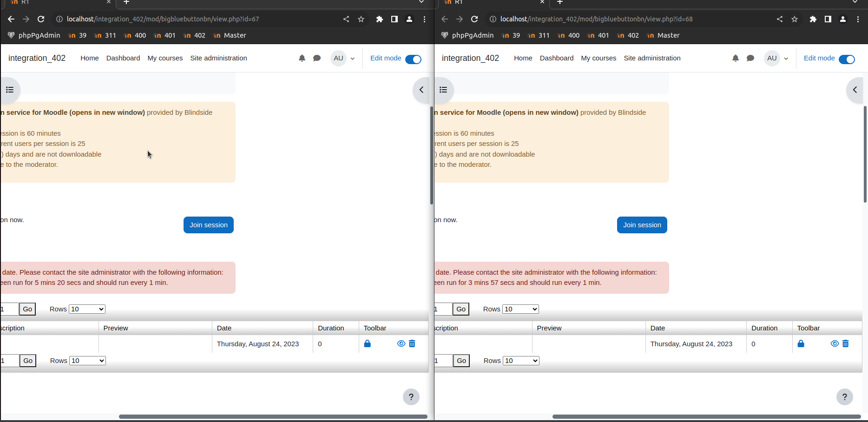The width and height of the screenshot is (868, 422).
Task: Open bottom Rows dropdown in right window
Action: pyautogui.click(x=521, y=361)
